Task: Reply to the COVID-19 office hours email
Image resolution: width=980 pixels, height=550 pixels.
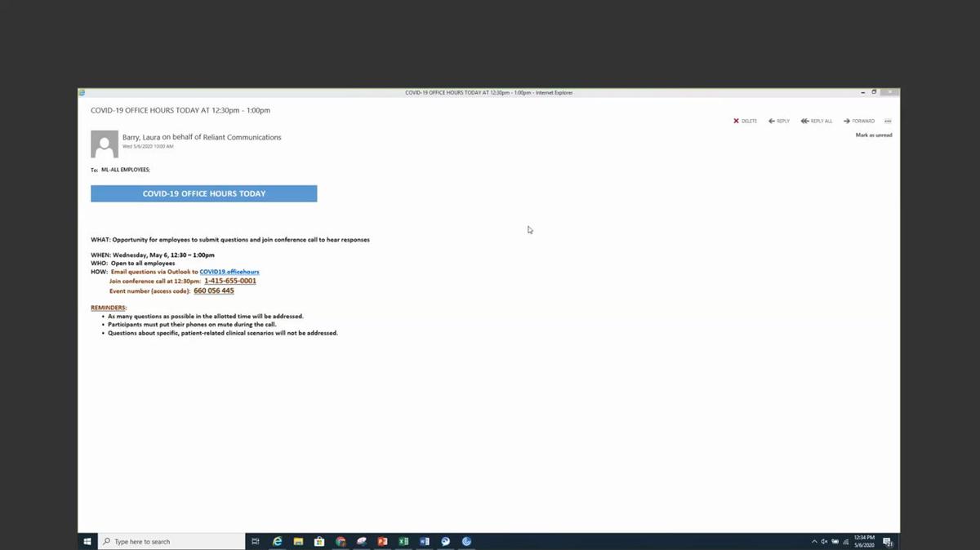Action: click(779, 121)
